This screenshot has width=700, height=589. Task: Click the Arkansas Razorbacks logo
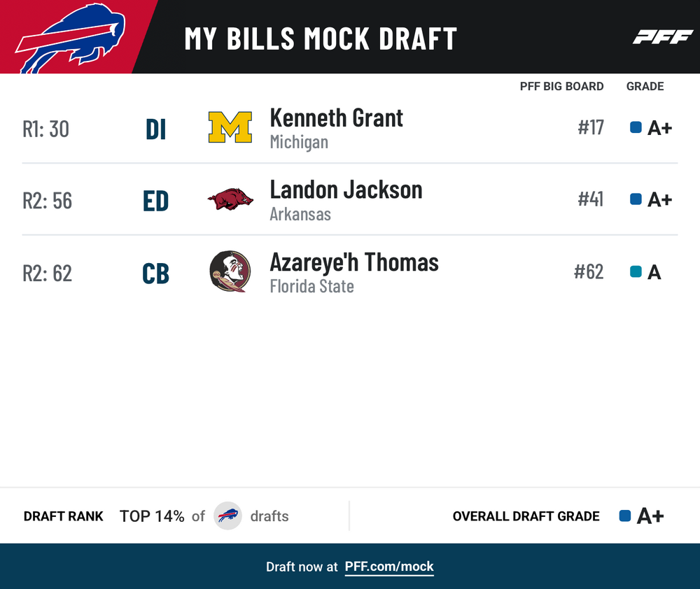[230, 199]
